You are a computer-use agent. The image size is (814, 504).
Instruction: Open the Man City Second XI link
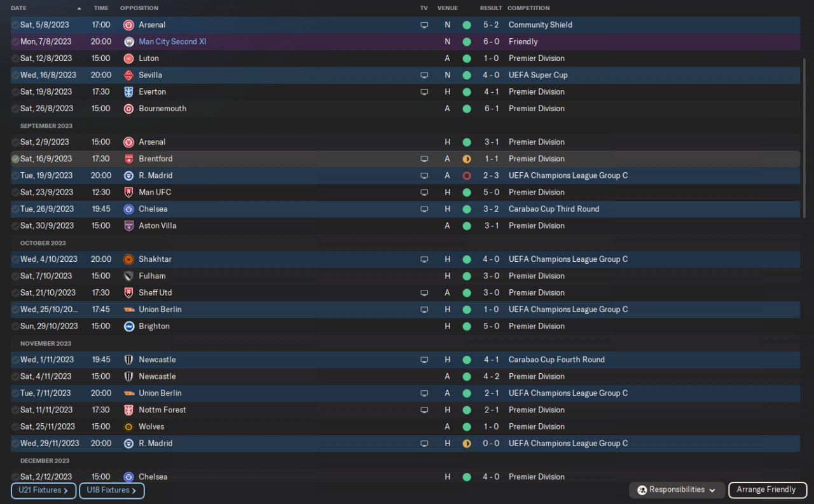[x=172, y=41]
